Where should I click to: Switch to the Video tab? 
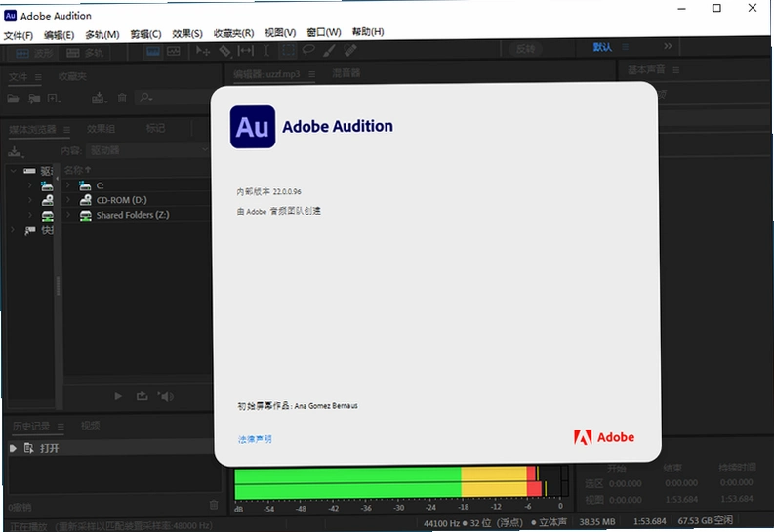[x=91, y=426]
